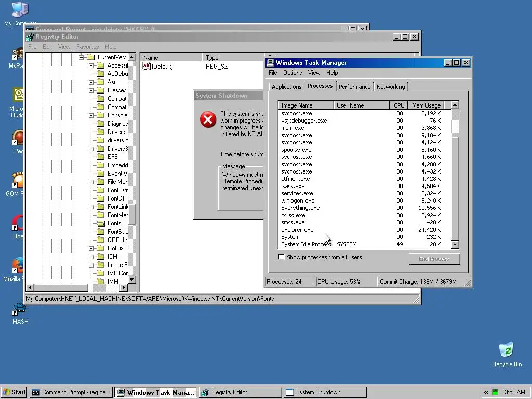Screen dimensions: 532x399
Task: Open Task Manager Help menu
Action: pos(332,73)
